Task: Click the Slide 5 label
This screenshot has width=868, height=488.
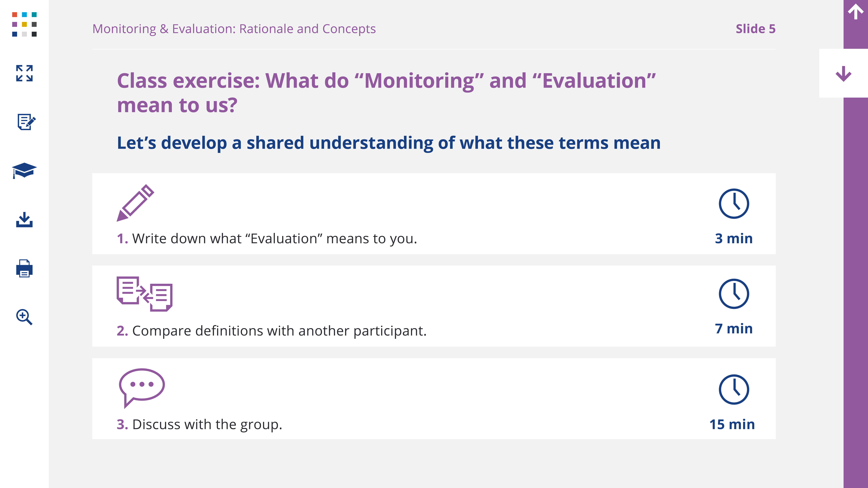Action: pos(755,29)
